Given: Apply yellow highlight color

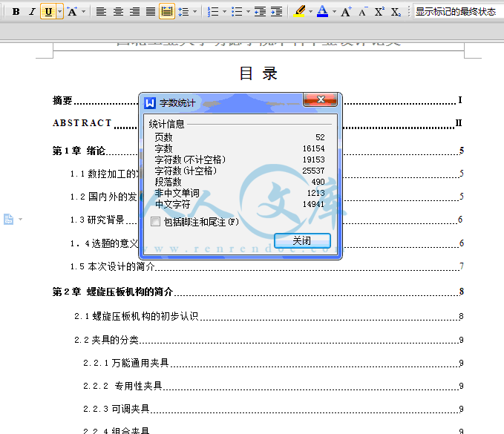Looking at the screenshot, I should pos(300,12).
